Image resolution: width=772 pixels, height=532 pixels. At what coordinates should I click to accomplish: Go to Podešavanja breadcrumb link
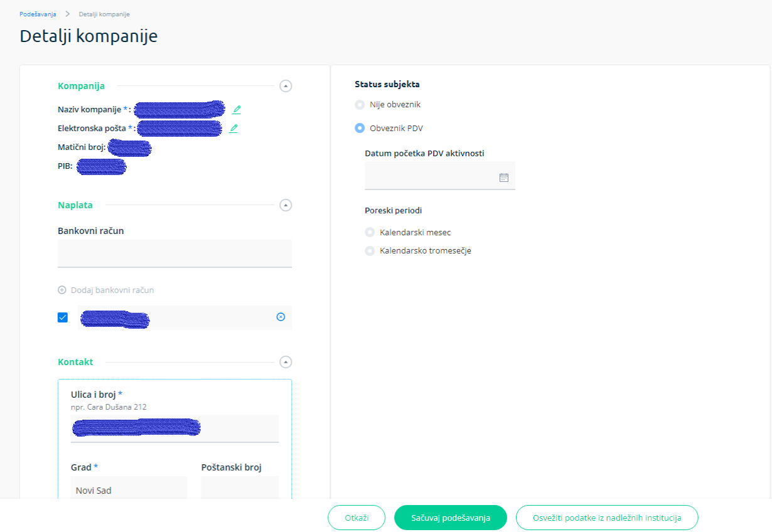point(38,14)
